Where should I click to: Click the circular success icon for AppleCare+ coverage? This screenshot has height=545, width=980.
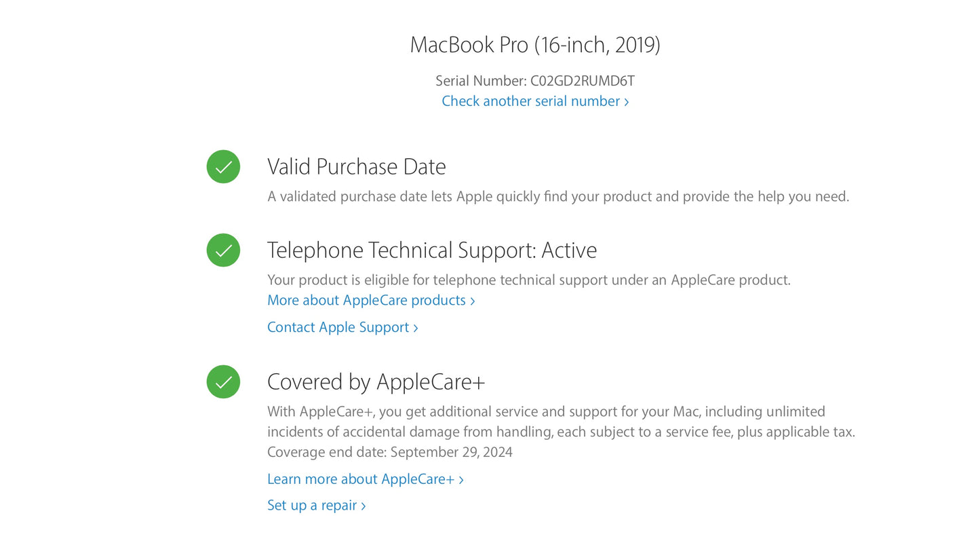pyautogui.click(x=223, y=382)
